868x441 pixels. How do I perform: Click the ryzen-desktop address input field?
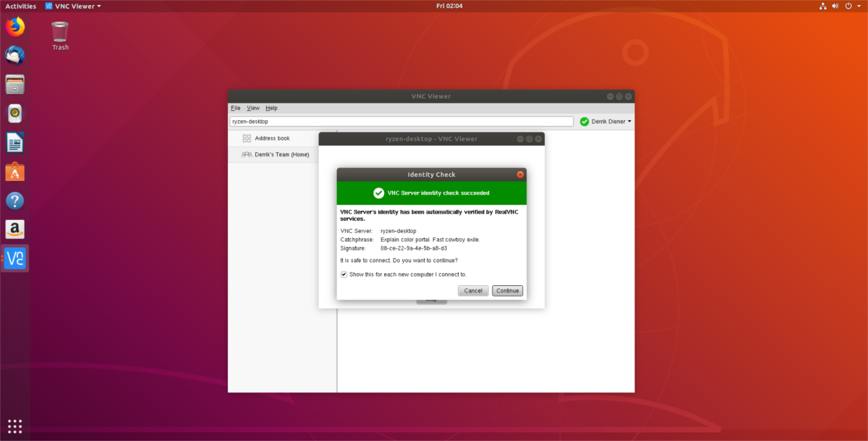401,122
